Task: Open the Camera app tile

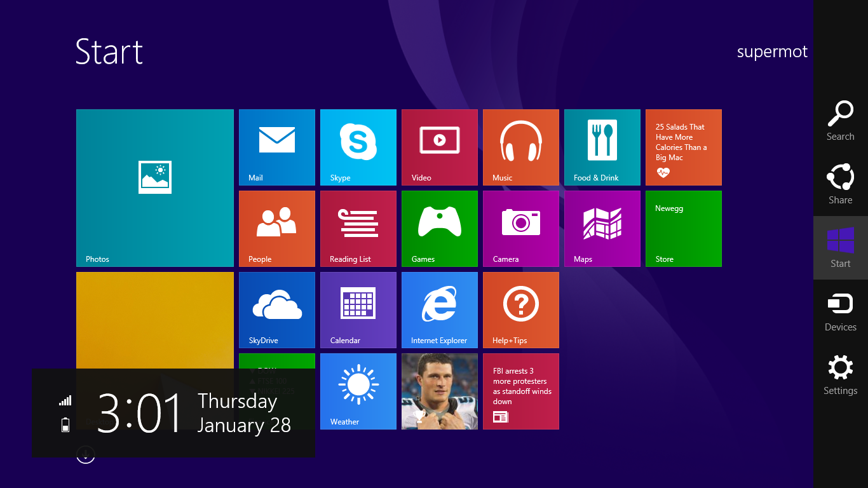Action: point(521,229)
